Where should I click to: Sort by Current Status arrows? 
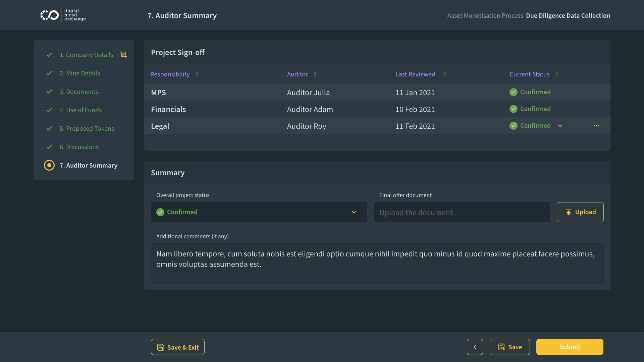[557, 74]
